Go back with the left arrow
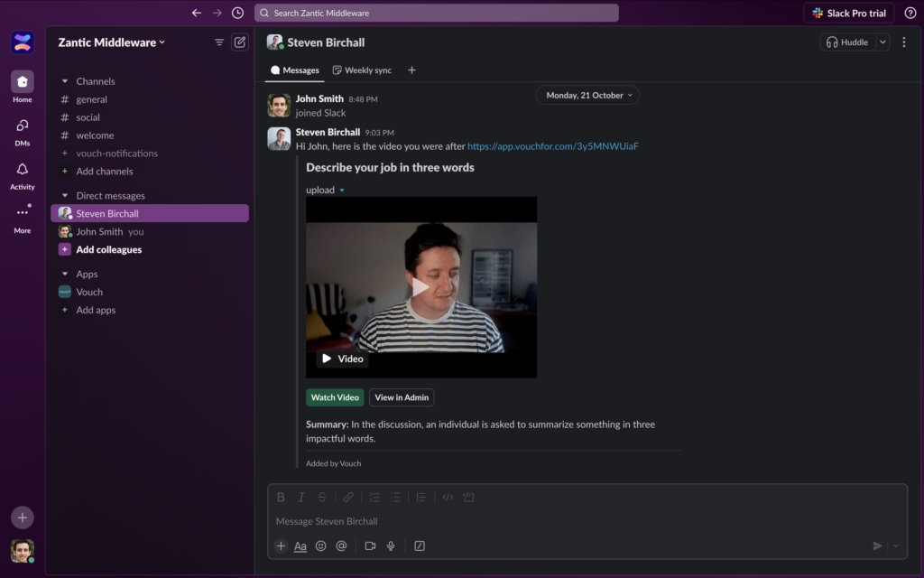The width and height of the screenshot is (924, 578). coord(196,13)
